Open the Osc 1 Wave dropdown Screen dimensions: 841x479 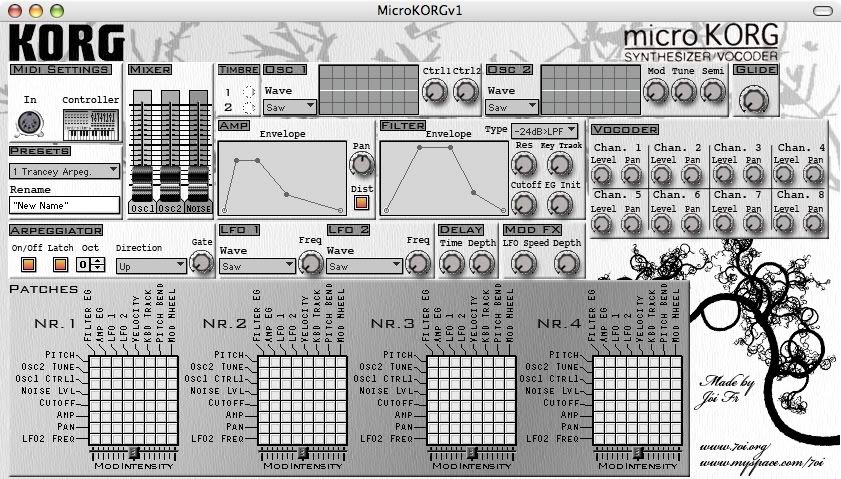click(290, 107)
